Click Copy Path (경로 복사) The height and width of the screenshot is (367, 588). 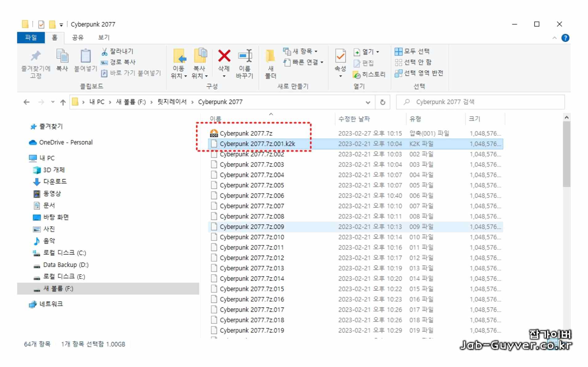pyautogui.click(x=118, y=62)
